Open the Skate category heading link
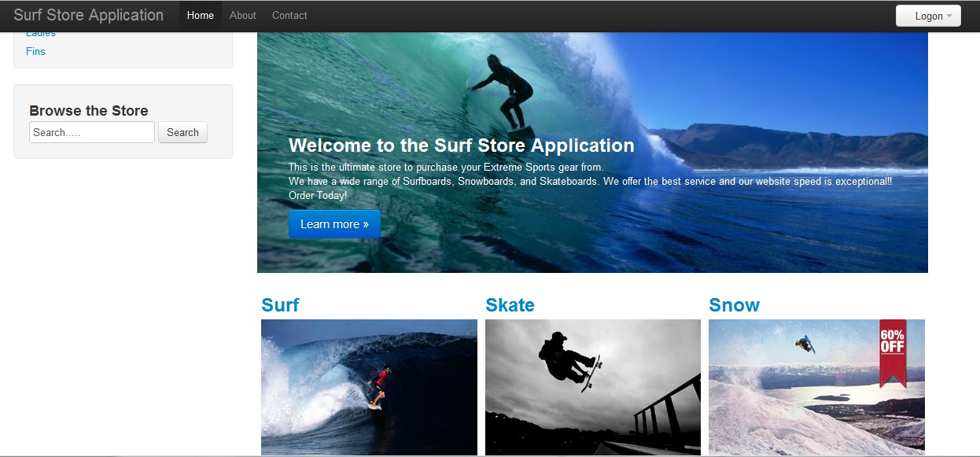The image size is (980, 457). [510, 305]
